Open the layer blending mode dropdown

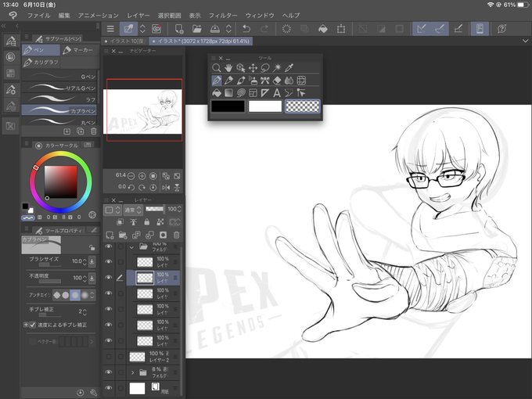point(133,210)
